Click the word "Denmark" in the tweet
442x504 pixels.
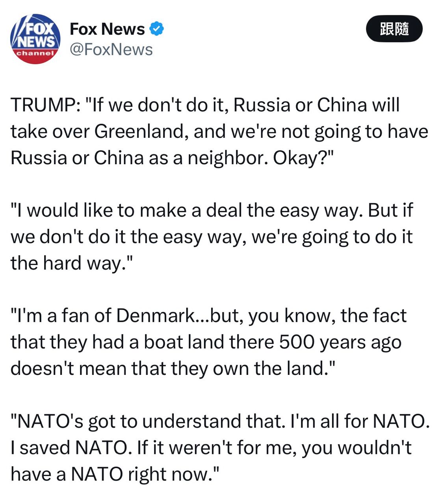(155, 316)
